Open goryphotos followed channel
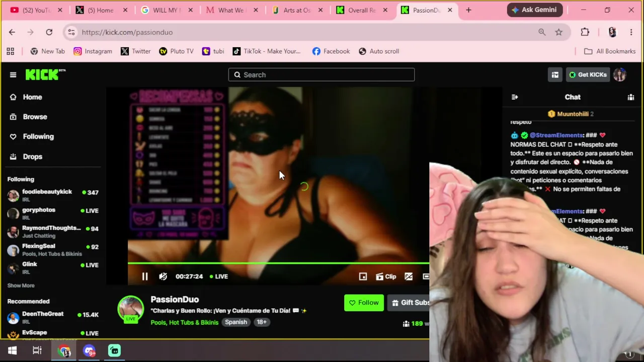 coord(53,213)
